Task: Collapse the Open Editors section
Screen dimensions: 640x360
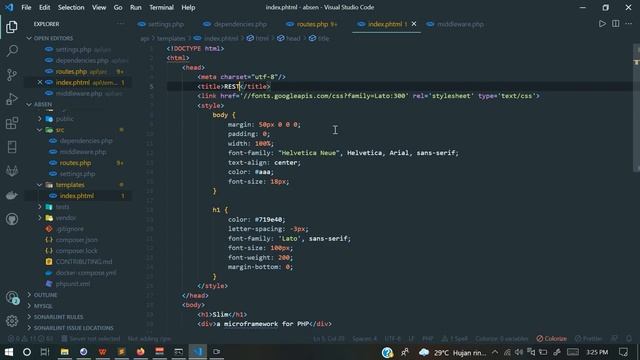Action: [53, 38]
